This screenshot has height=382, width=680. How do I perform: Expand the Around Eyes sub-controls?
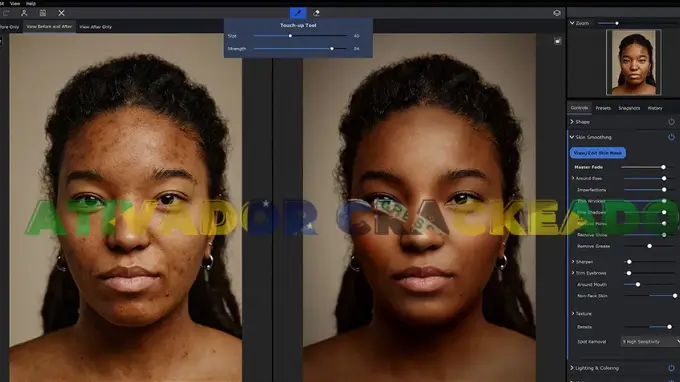coord(573,178)
